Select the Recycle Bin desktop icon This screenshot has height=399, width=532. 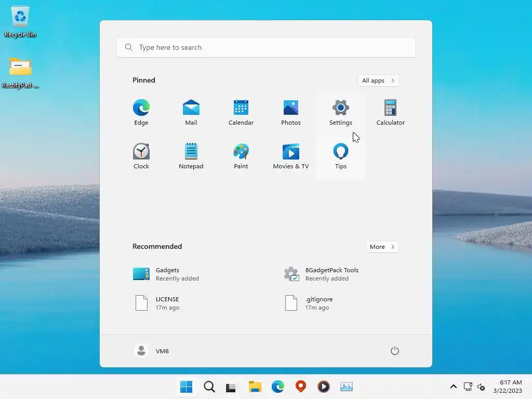click(20, 22)
